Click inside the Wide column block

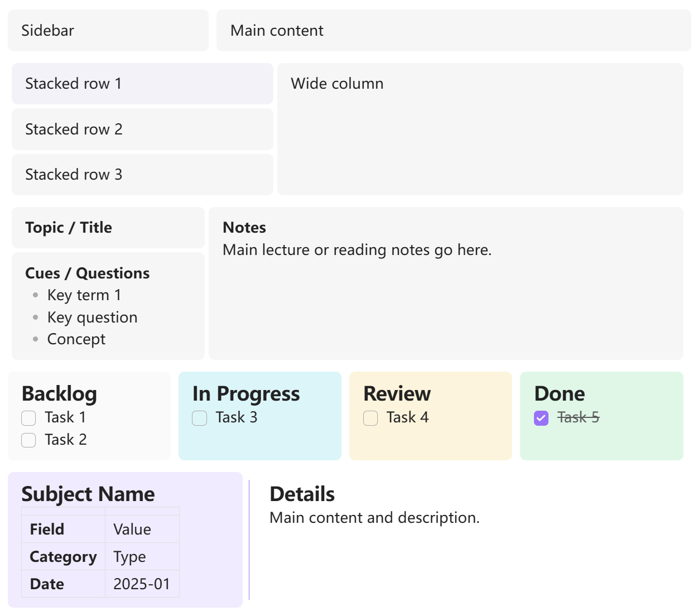[x=480, y=129]
